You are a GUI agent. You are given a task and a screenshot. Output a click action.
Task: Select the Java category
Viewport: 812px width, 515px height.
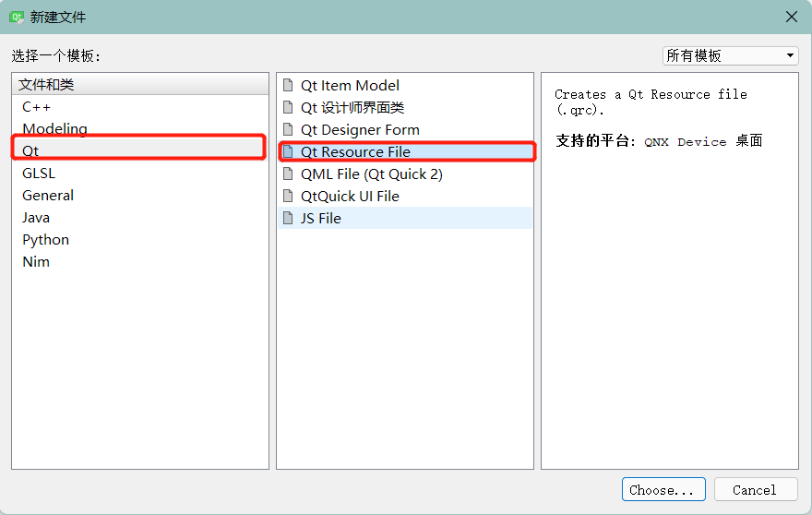tap(140, 218)
